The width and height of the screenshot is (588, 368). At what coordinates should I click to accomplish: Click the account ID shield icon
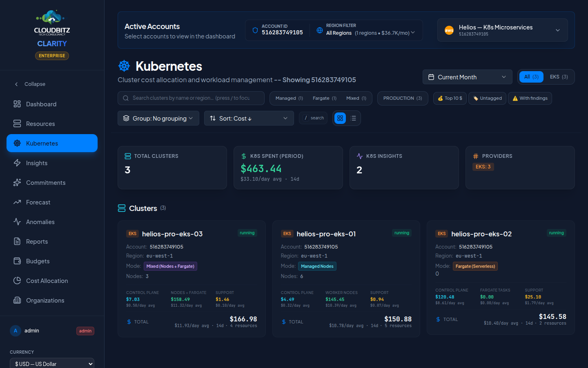pyautogui.click(x=255, y=30)
